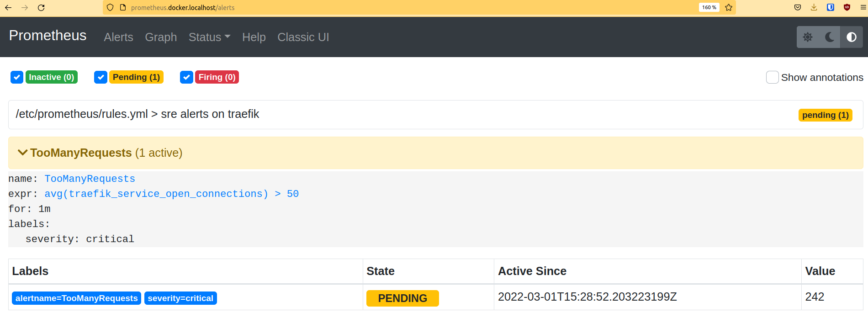Switch to the dark theme moon icon
Image resolution: width=868 pixels, height=318 pixels.
pos(830,37)
